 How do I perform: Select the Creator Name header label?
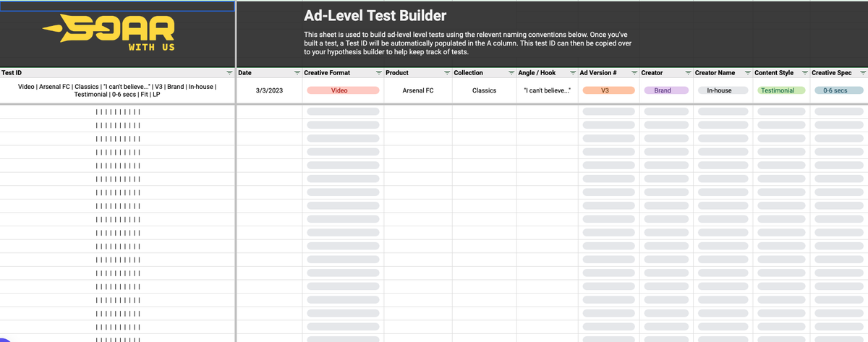(715, 73)
